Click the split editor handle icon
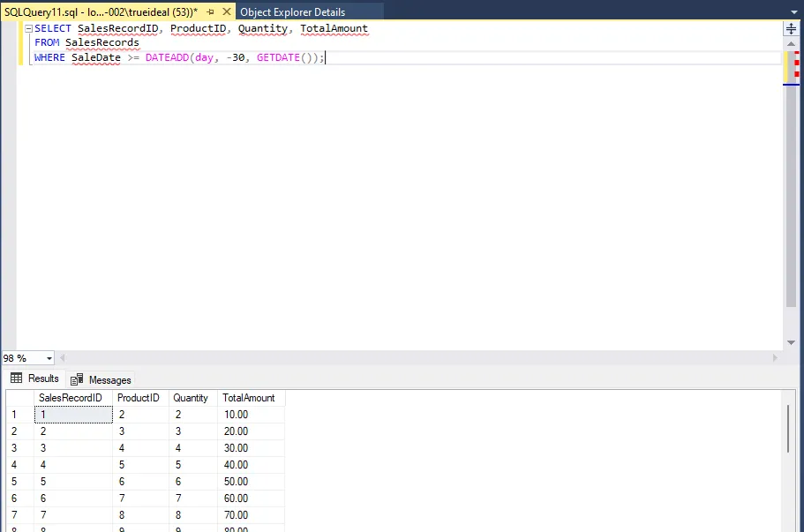Image resolution: width=804 pixels, height=532 pixels. [791, 28]
